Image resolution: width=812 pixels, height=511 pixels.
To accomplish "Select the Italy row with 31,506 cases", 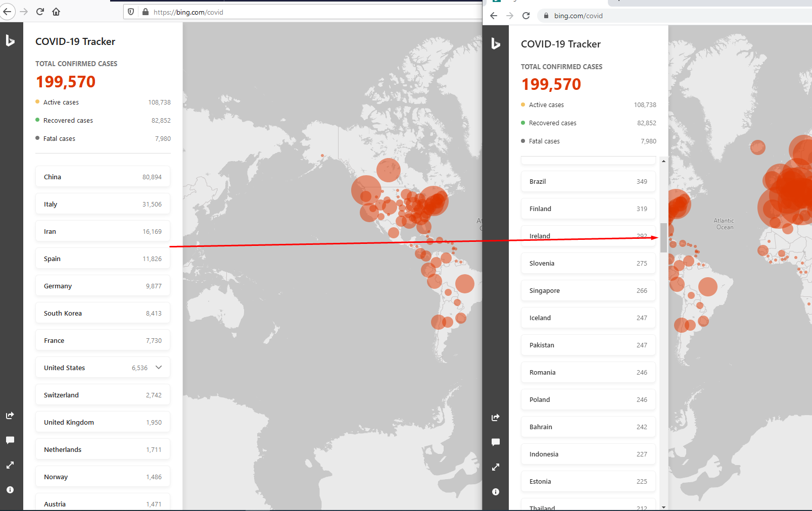I will pos(103,204).
